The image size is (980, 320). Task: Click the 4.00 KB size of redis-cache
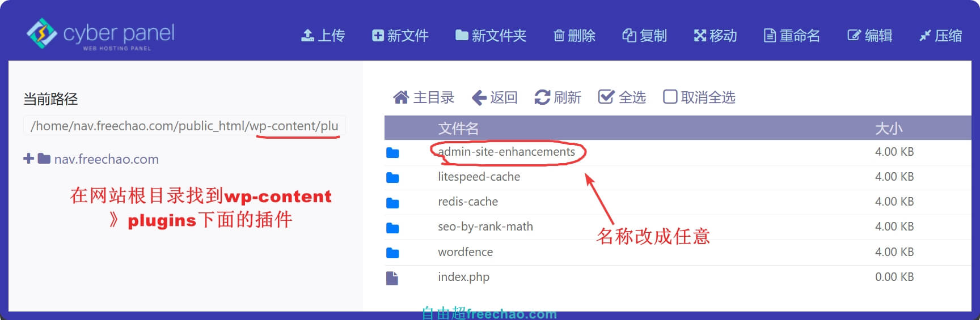coord(894,202)
